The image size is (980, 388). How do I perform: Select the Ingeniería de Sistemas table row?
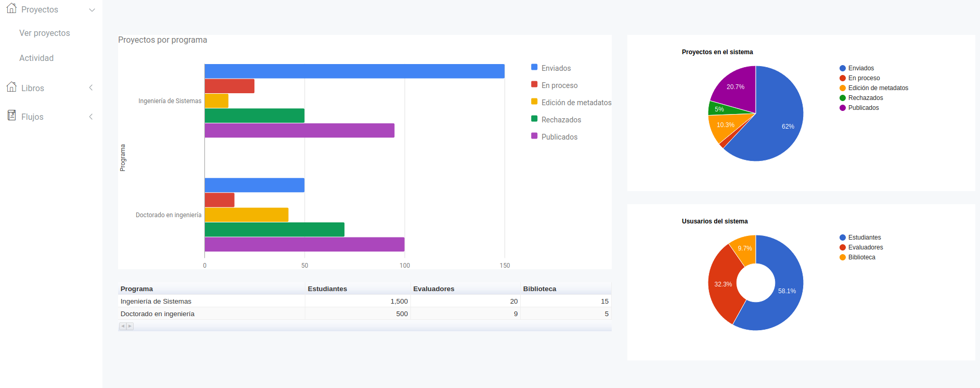pyautogui.click(x=156, y=302)
